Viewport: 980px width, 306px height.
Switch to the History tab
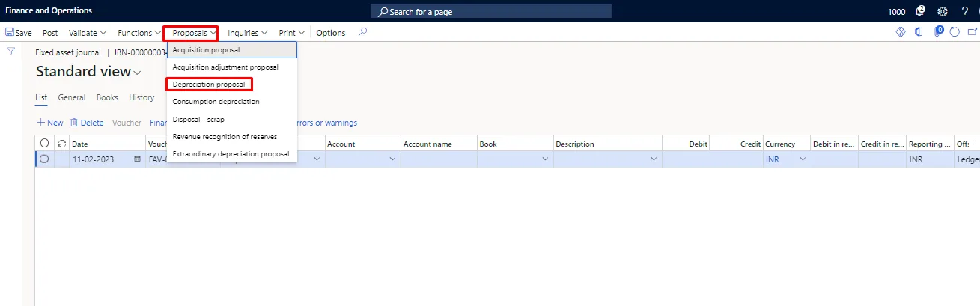(x=141, y=97)
